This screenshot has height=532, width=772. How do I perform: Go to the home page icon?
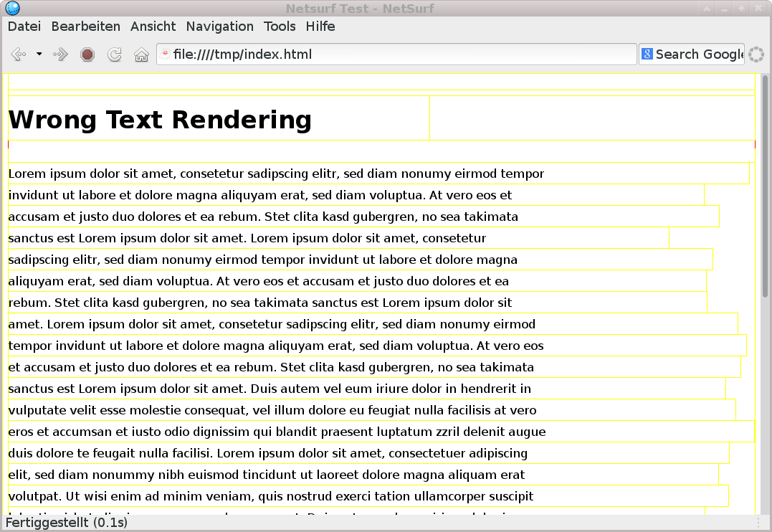pyautogui.click(x=141, y=54)
